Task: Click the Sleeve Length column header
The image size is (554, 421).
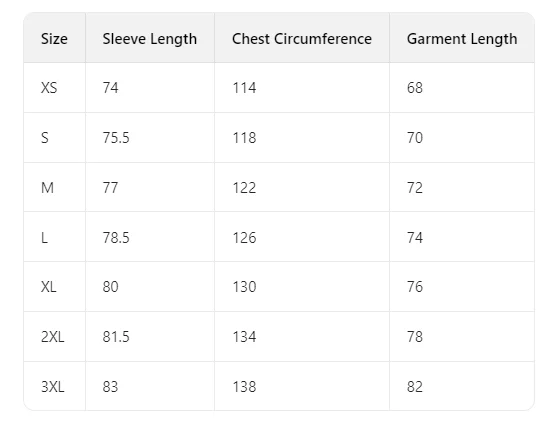Action: click(150, 39)
